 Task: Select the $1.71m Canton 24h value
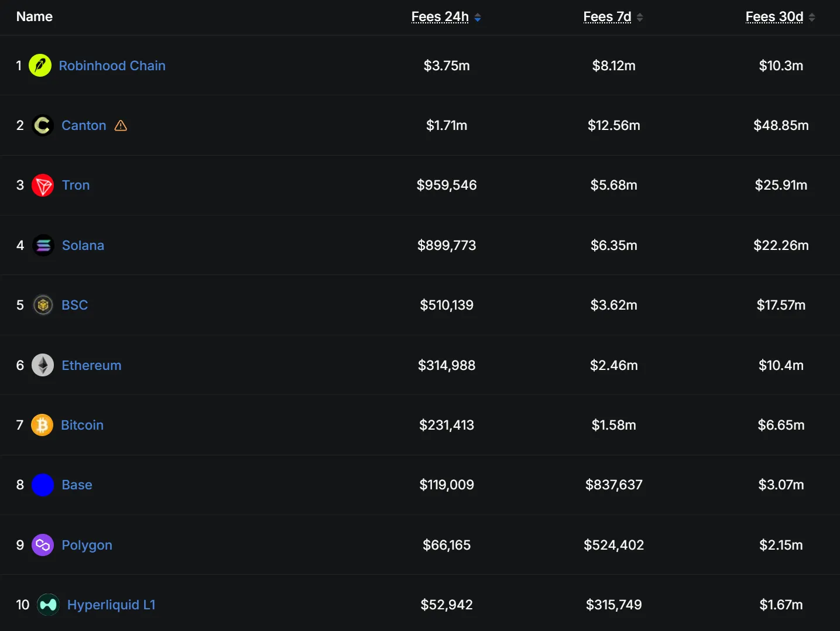click(447, 125)
